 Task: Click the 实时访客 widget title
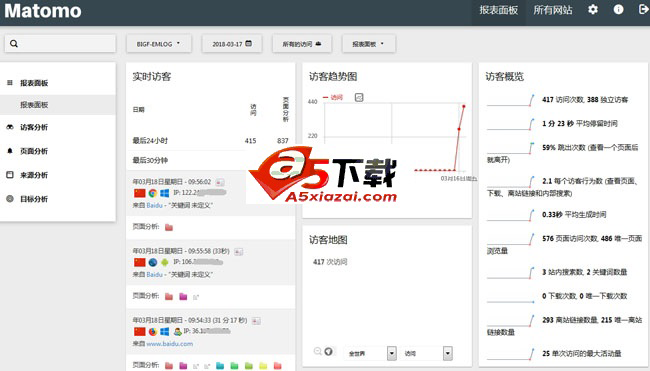point(151,77)
